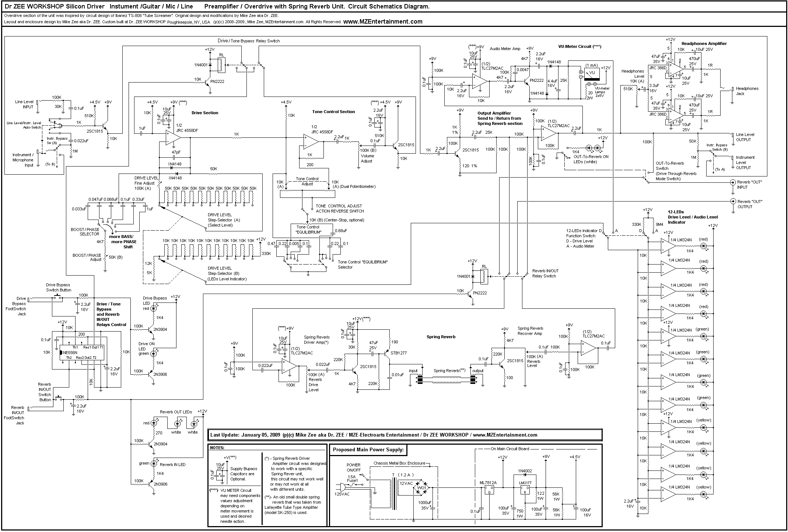Click the Line Level/Instr. Level Auto-Switch label
788x532 pixels.
tap(24, 125)
